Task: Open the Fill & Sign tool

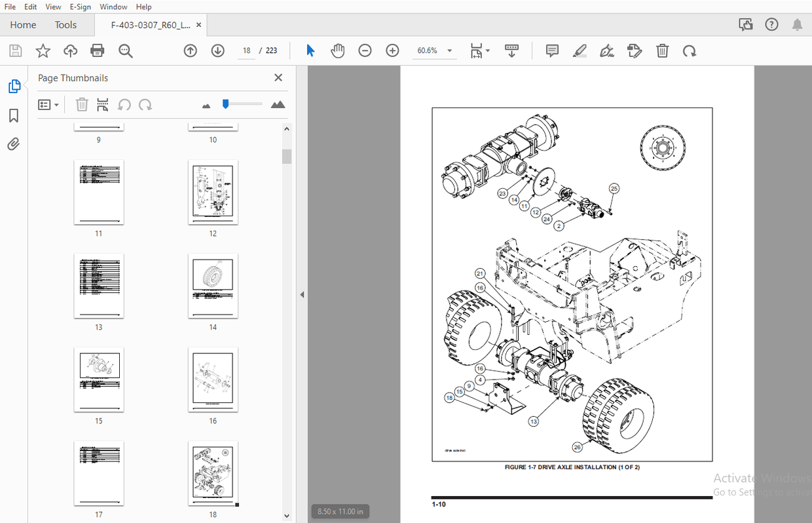Action: pyautogui.click(x=607, y=50)
